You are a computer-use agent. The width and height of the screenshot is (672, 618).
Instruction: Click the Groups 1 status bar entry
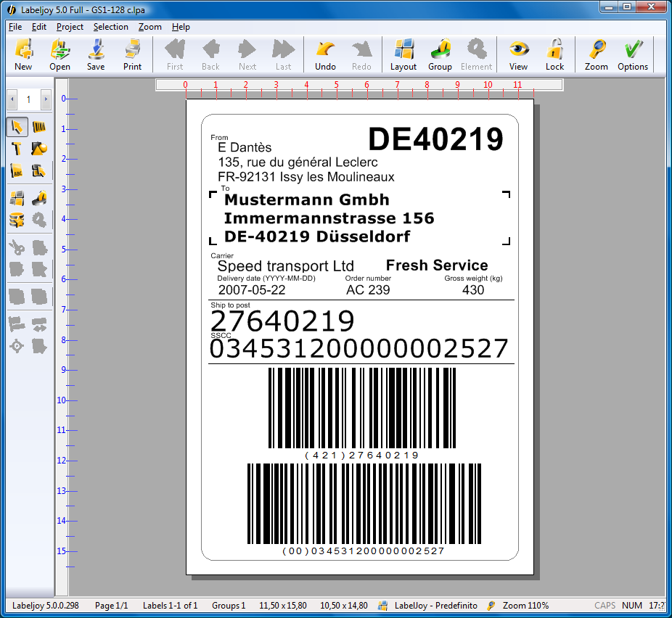click(229, 606)
